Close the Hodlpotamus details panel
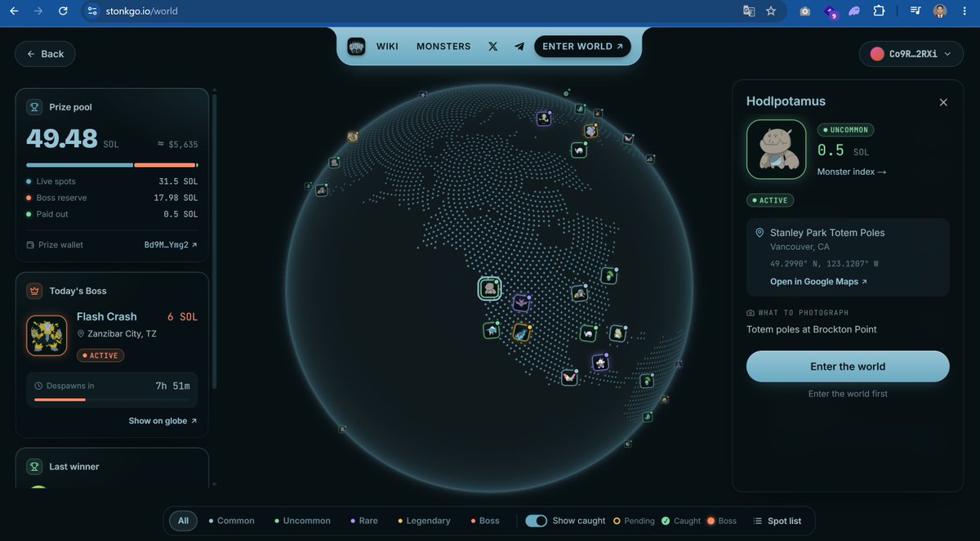 943,102
